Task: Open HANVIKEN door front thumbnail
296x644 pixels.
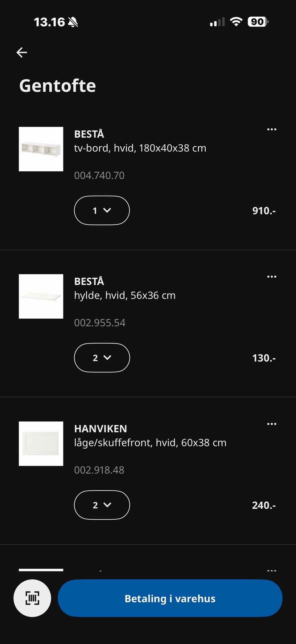Action: pyautogui.click(x=41, y=444)
